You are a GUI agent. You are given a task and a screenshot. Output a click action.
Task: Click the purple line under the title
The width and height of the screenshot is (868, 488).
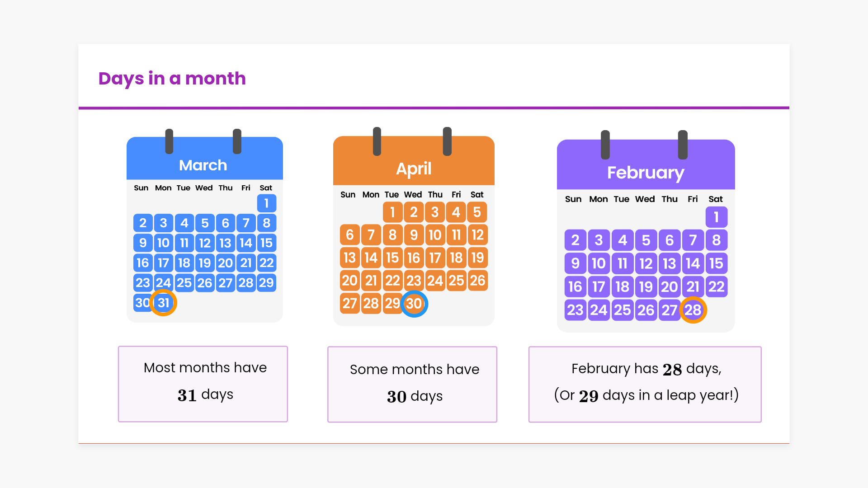pyautogui.click(x=434, y=108)
